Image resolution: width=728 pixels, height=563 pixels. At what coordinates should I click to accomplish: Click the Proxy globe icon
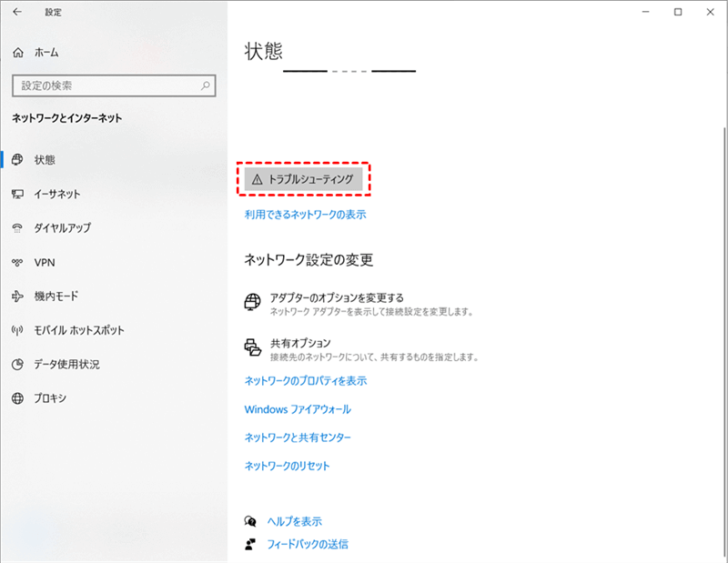coord(17,398)
